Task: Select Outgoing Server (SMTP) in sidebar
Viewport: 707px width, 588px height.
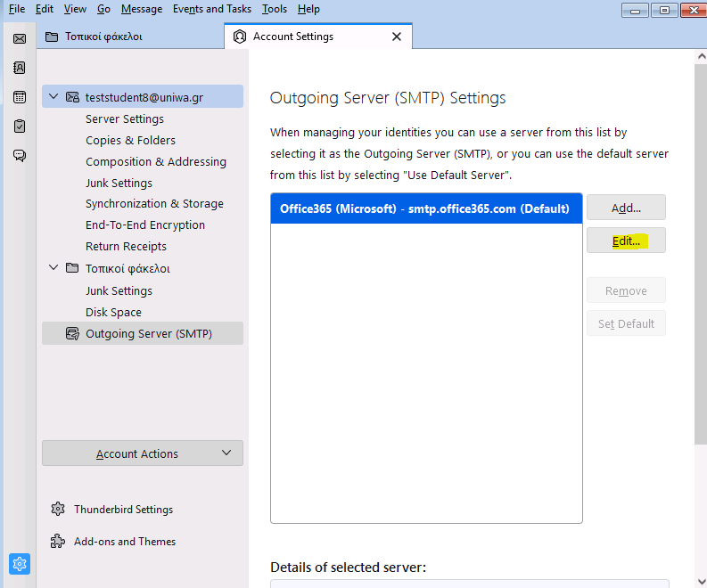Action: point(143,333)
